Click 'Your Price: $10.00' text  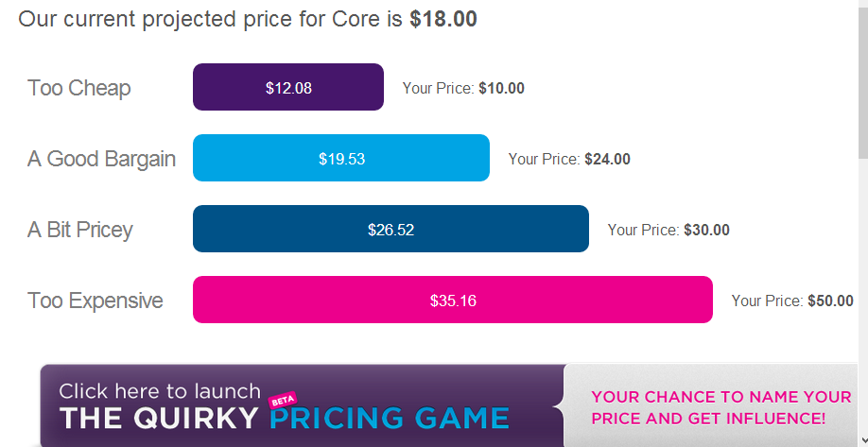463,88
